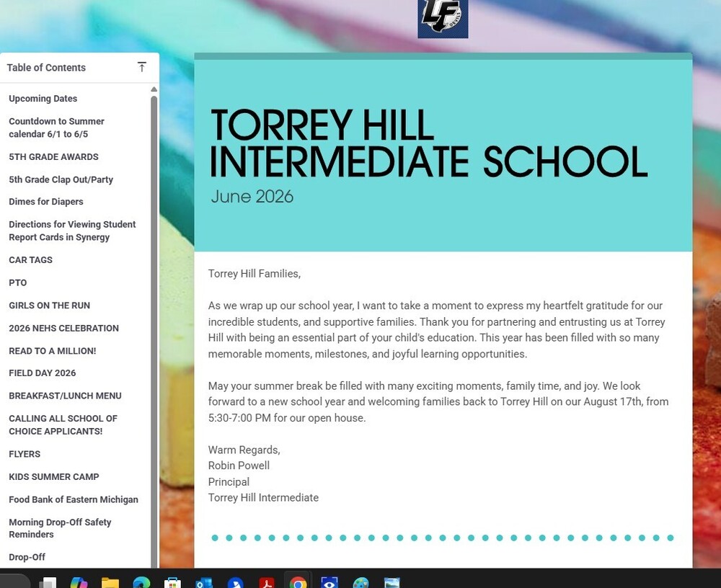Select CALLING ALL SCHOOL OF CHOICE APPLICANTS!
This screenshot has height=588, width=721.
63,425
